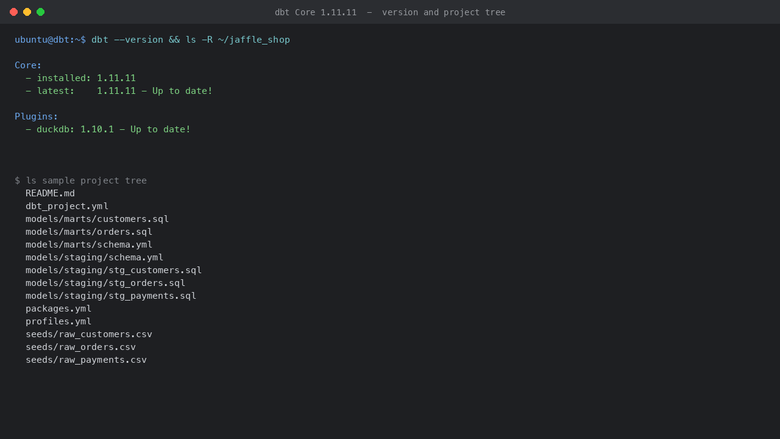780x439 pixels.
Task: Click the installed: 1.11.11 line
Action: [x=81, y=78]
